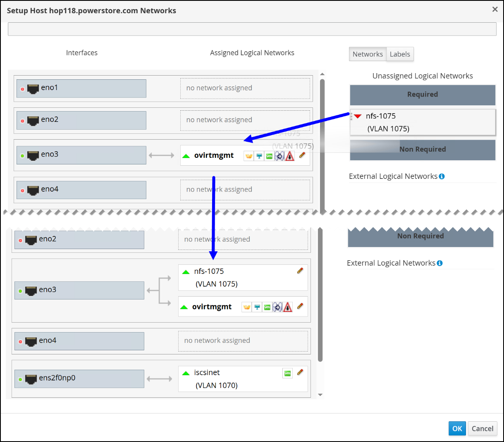This screenshot has width=504, height=442.
Task: Click the scroll down arrow of interfaces list
Action: click(320, 395)
